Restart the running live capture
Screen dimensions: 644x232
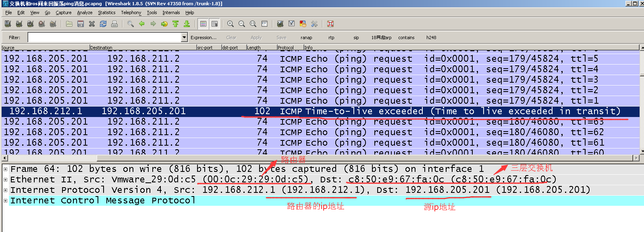pyautogui.click(x=53, y=24)
